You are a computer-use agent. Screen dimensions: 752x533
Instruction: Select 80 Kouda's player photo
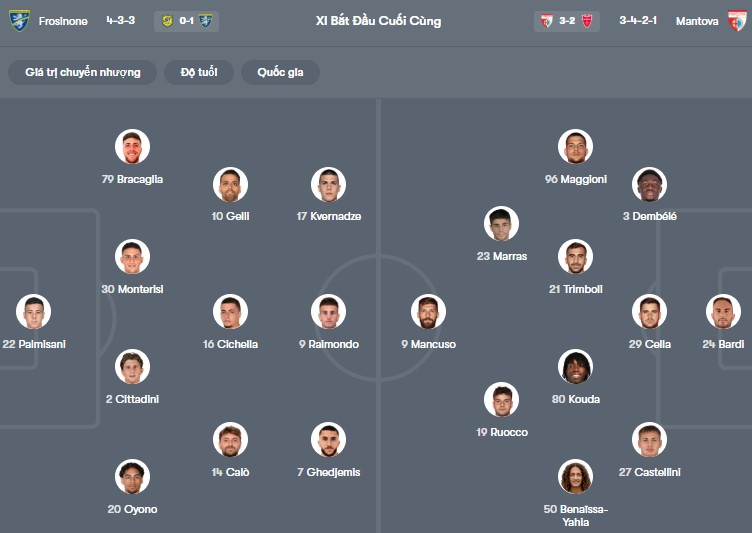[576, 367]
